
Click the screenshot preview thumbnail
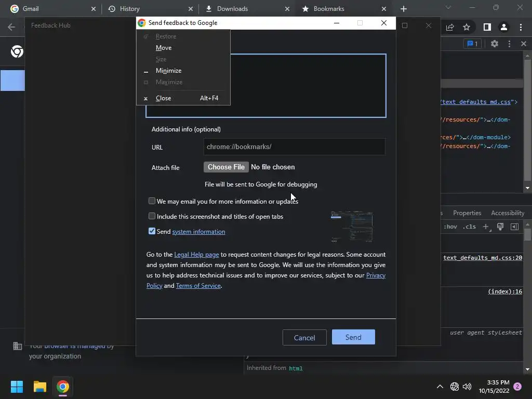point(352,227)
